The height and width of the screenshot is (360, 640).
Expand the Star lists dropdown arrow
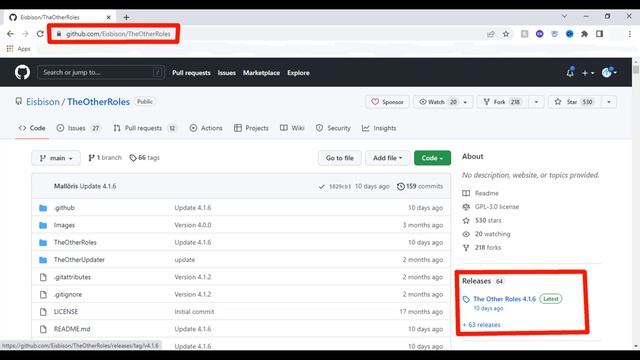[x=609, y=102]
